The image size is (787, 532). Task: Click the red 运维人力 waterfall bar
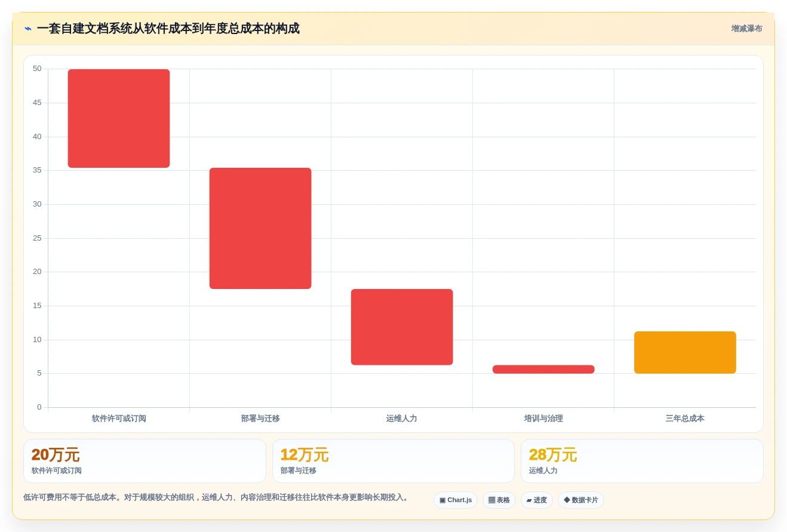click(402, 327)
